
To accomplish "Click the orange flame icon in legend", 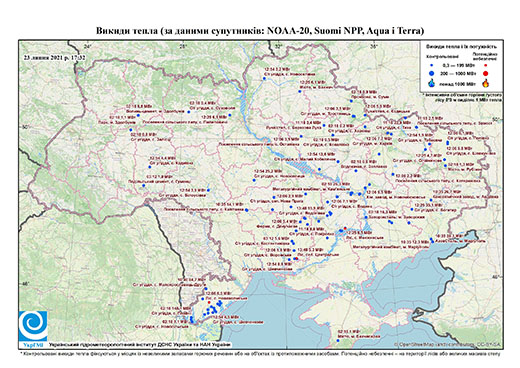I will click(x=485, y=83).
